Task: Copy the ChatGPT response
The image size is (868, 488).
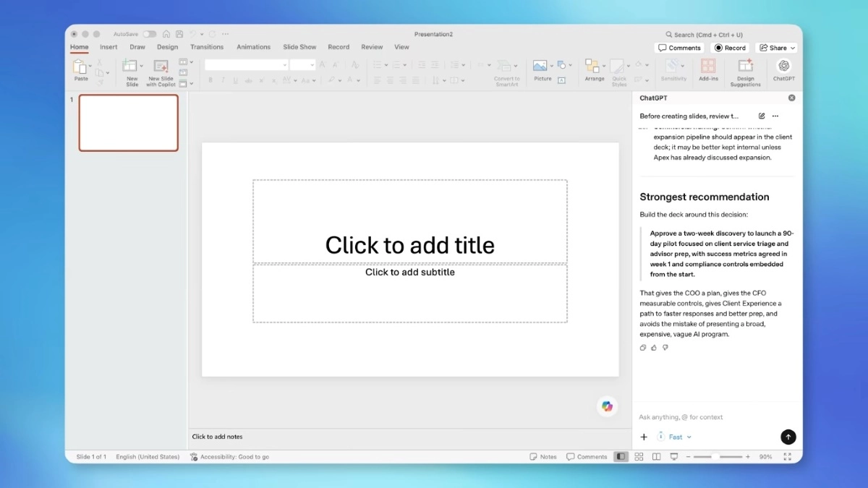Action: pyautogui.click(x=642, y=348)
